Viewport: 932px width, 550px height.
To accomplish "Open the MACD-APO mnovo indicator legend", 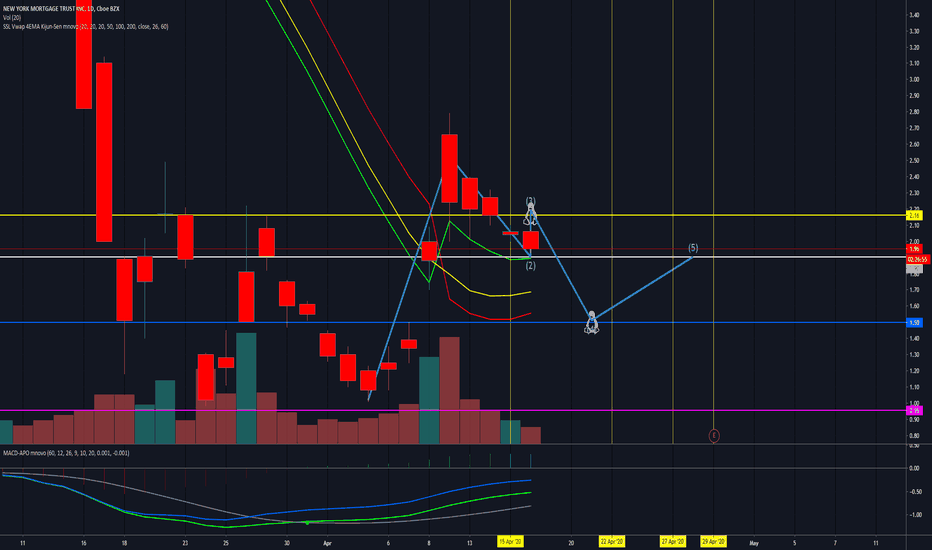I will point(65,453).
